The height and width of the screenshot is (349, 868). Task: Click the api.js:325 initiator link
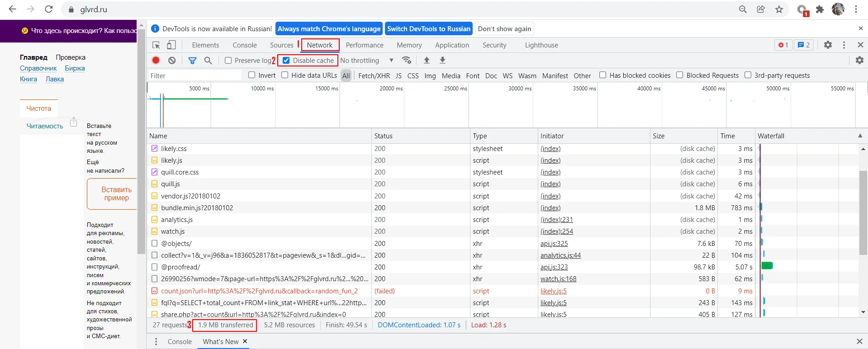[554, 244]
